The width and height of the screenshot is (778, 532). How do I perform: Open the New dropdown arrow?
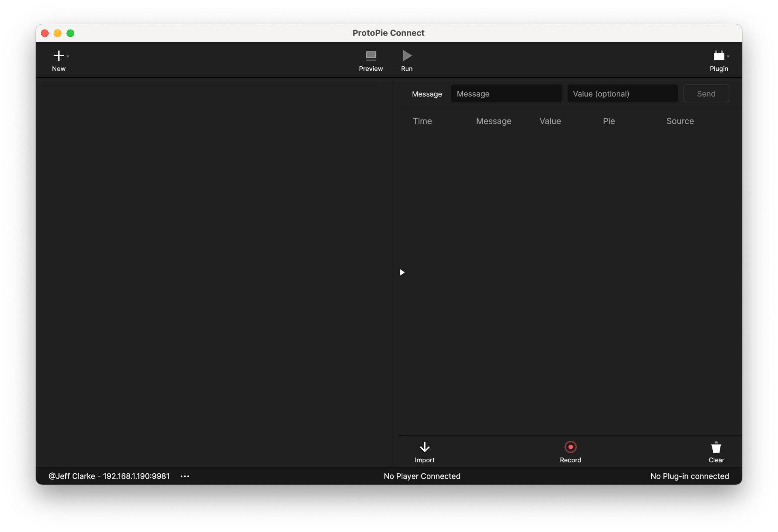(x=68, y=56)
